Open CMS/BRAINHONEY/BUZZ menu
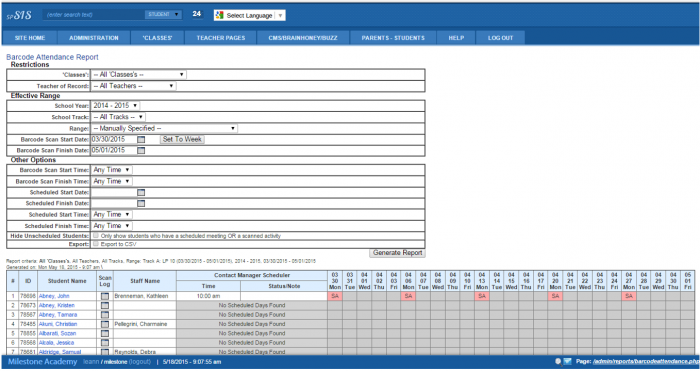Image resolution: width=700 pixels, height=371 pixels. (x=303, y=38)
